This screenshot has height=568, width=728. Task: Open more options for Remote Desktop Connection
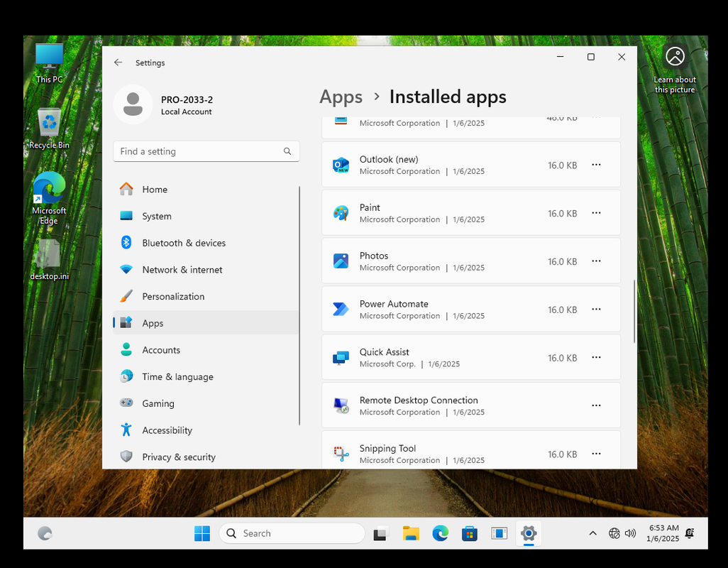(596, 405)
